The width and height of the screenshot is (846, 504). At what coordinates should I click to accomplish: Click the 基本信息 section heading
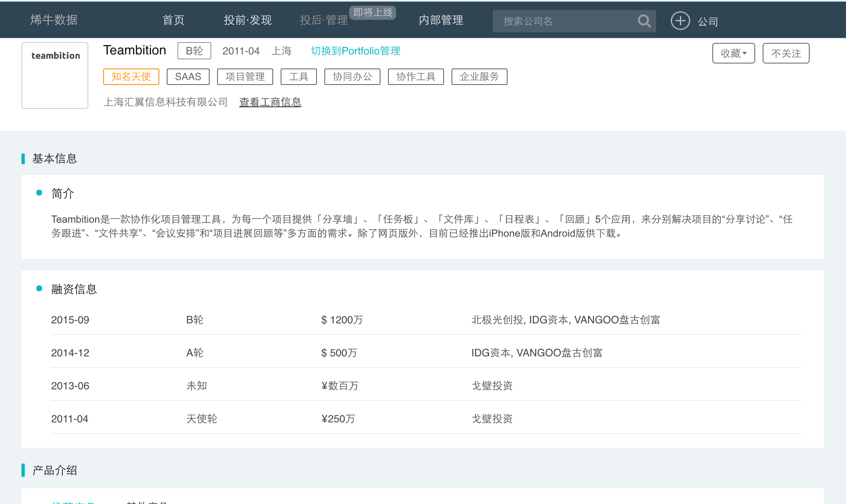coord(54,158)
